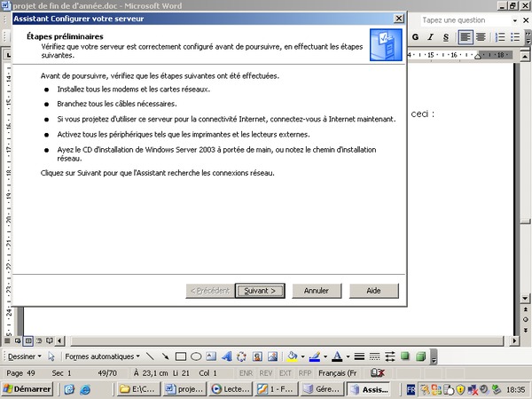The width and height of the screenshot is (532, 399).
Task: Click the vertical scrollbar down arrow
Action: pyautogui.click(x=525, y=299)
